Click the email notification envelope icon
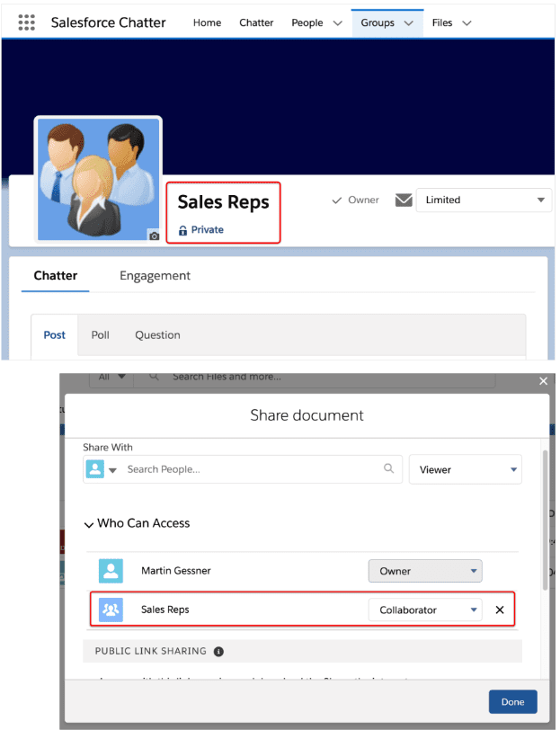This screenshot has height=730, width=560. (404, 200)
